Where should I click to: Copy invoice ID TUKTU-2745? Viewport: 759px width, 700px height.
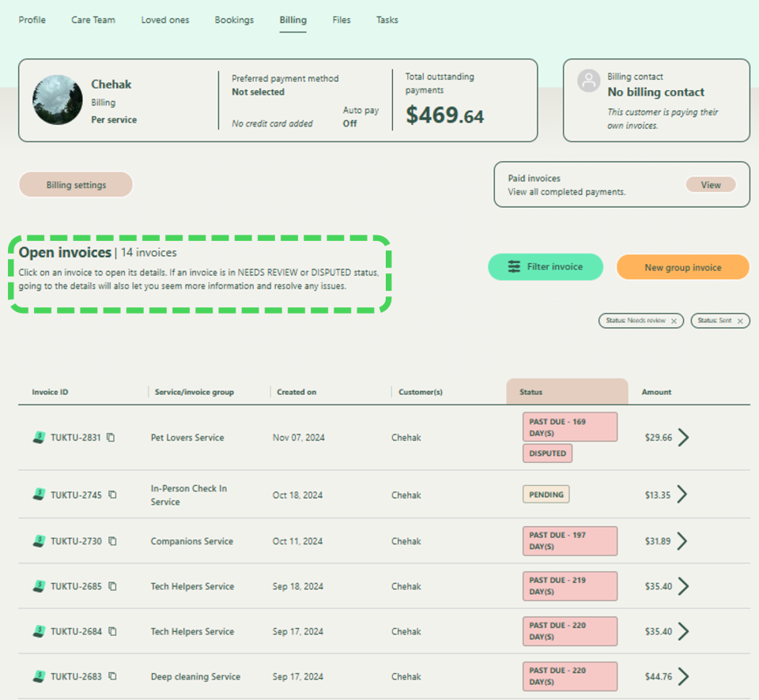(112, 495)
